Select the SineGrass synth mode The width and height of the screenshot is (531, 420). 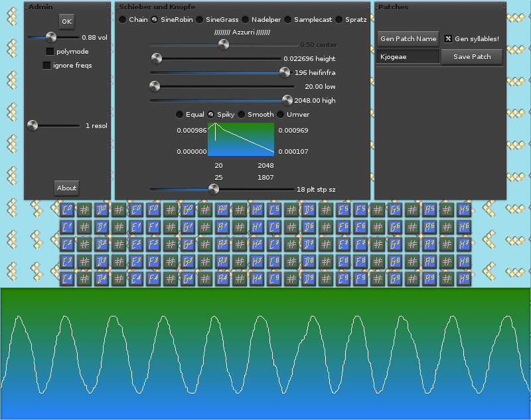click(x=200, y=20)
